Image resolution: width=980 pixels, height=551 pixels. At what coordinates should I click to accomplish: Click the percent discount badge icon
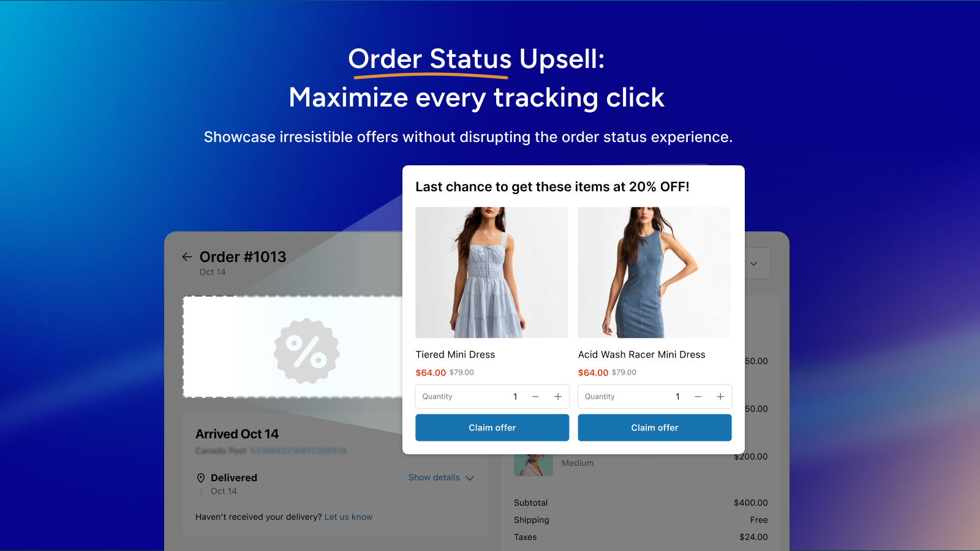click(306, 351)
